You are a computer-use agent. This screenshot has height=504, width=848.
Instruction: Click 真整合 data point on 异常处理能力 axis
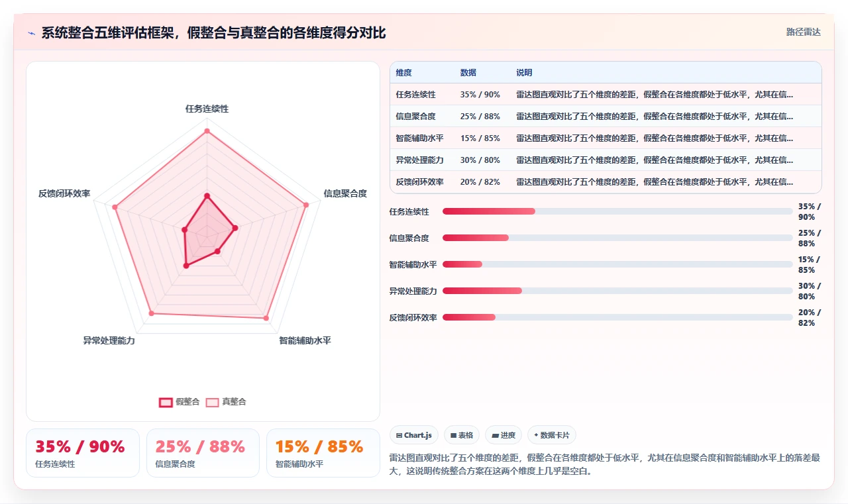coord(152,313)
